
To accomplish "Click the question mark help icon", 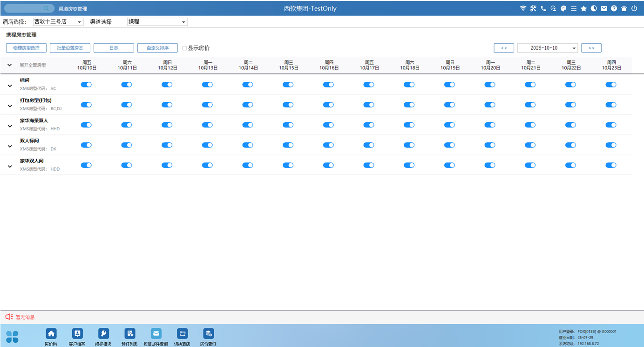I will pos(614,8).
